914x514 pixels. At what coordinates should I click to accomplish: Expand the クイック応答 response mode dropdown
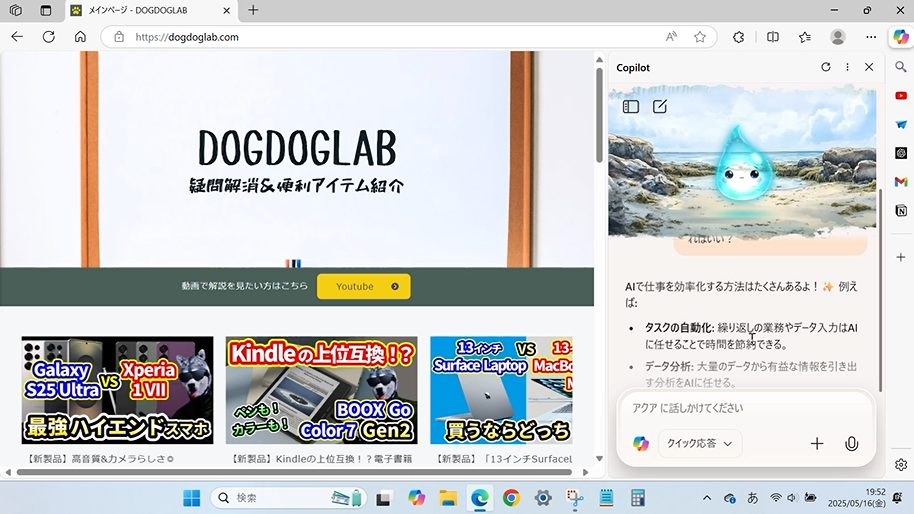pos(699,444)
